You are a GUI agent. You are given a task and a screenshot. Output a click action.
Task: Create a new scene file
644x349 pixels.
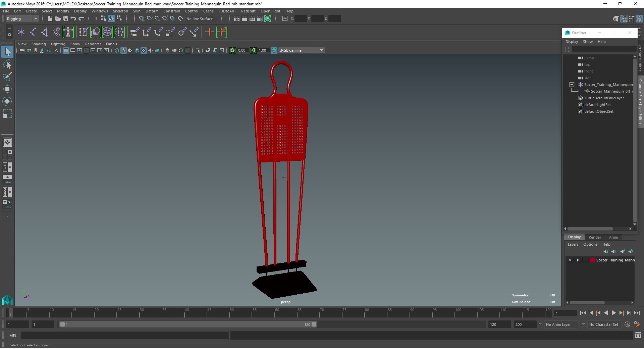[x=50, y=19]
